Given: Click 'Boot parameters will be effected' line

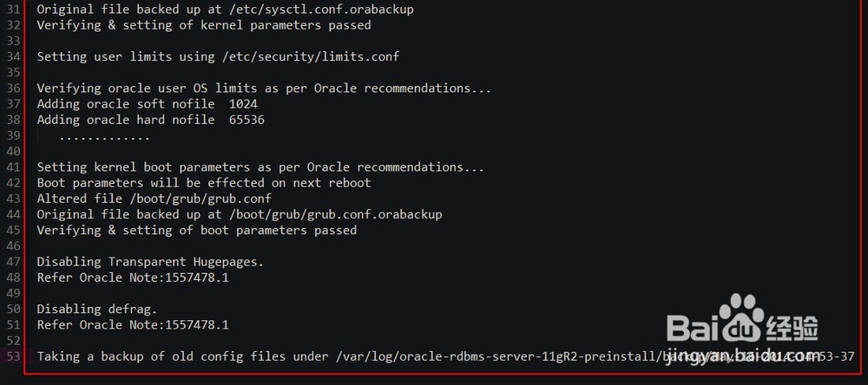Looking at the screenshot, I should (204, 183).
